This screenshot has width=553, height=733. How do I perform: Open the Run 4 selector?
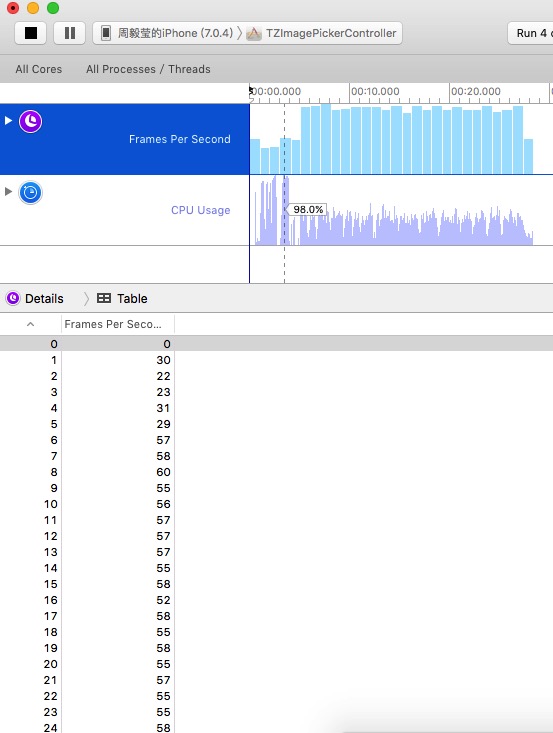(531, 33)
